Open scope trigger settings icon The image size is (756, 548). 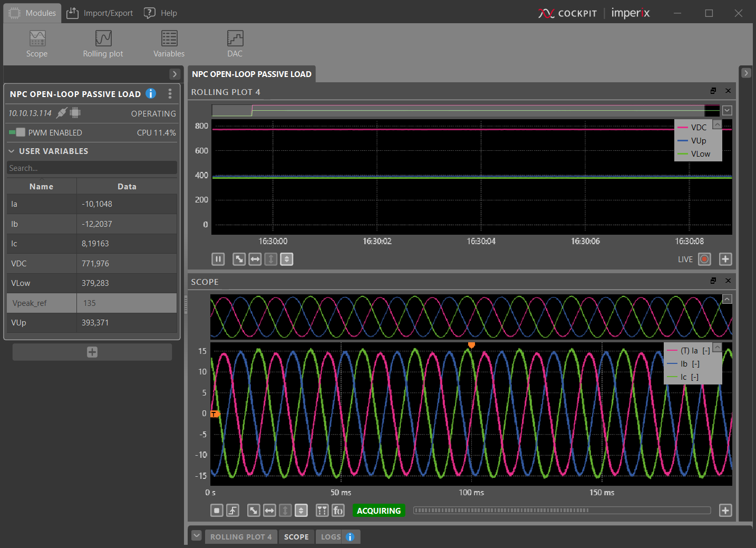tap(232, 511)
